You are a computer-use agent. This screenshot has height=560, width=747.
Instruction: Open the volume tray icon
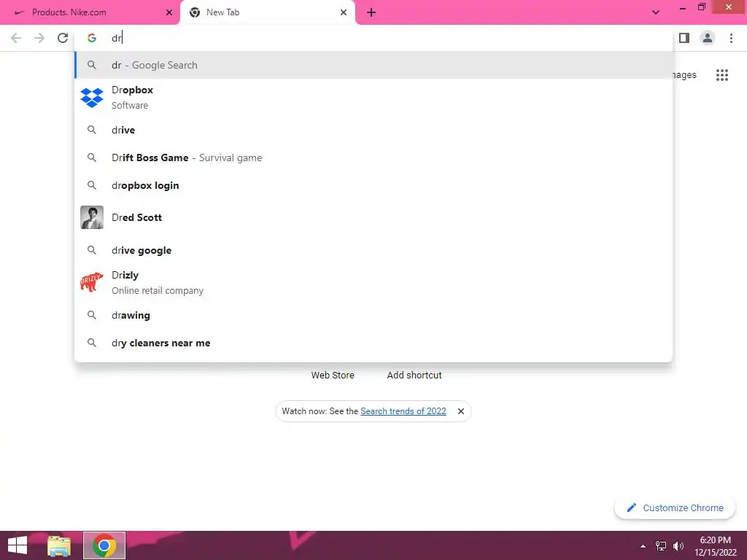pos(678,546)
